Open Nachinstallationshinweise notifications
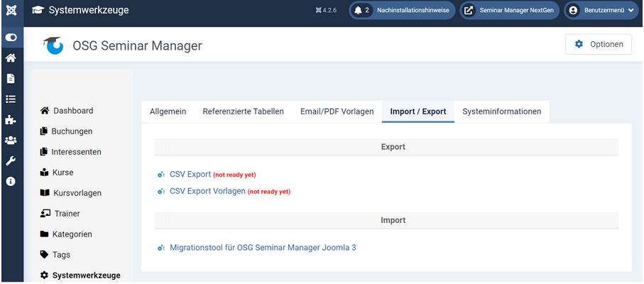Image resolution: width=644 pixels, height=284 pixels. (x=402, y=11)
